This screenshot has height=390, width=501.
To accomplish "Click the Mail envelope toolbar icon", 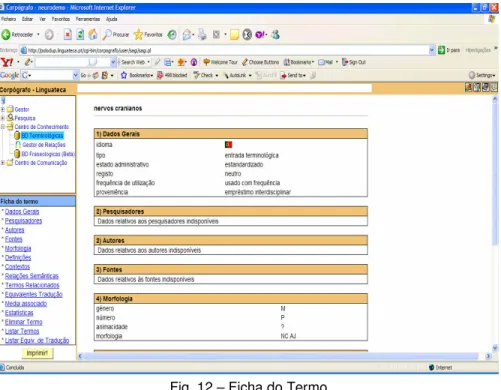I will point(188,34).
